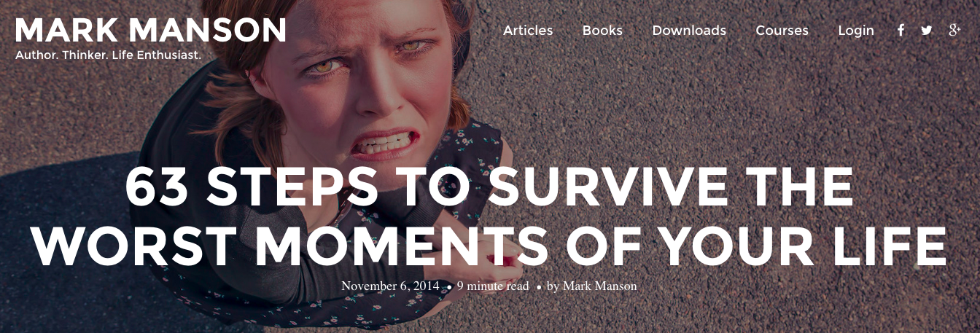
Task: Click the MARK MANSON site logo
Action: click(150, 30)
